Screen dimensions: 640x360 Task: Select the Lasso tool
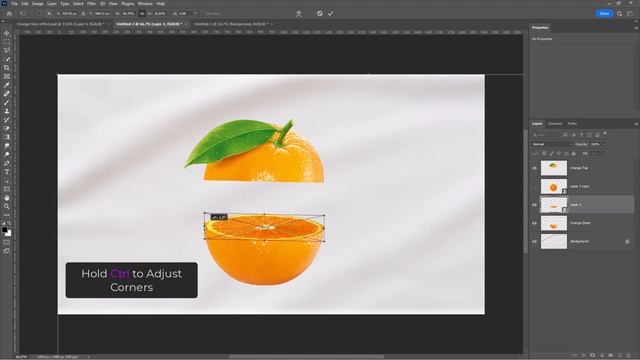tap(7, 51)
